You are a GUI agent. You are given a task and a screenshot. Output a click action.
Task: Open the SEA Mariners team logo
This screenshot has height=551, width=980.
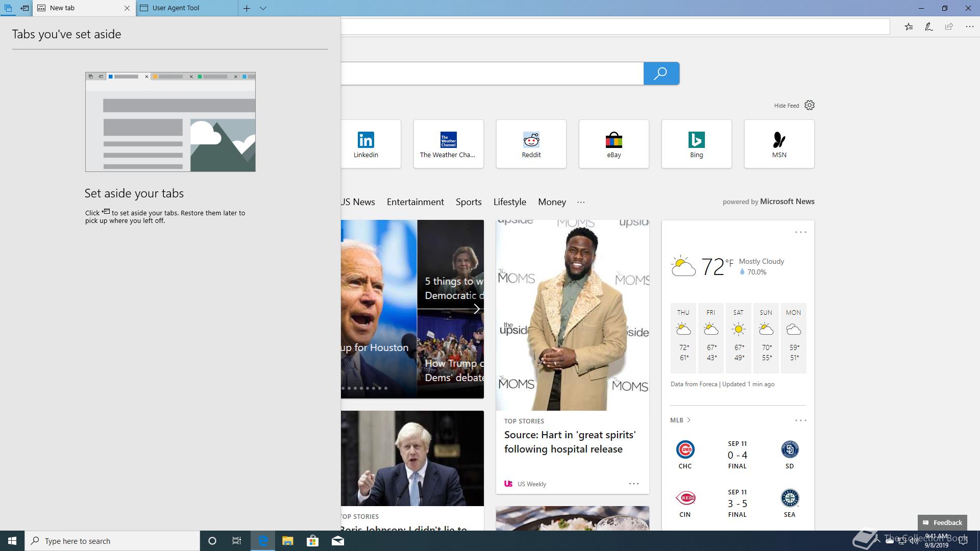click(790, 498)
